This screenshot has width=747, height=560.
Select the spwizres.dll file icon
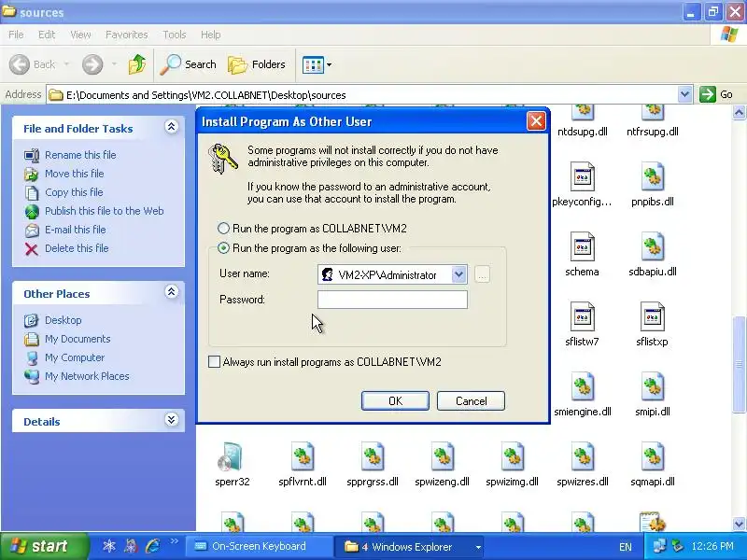pos(582,457)
